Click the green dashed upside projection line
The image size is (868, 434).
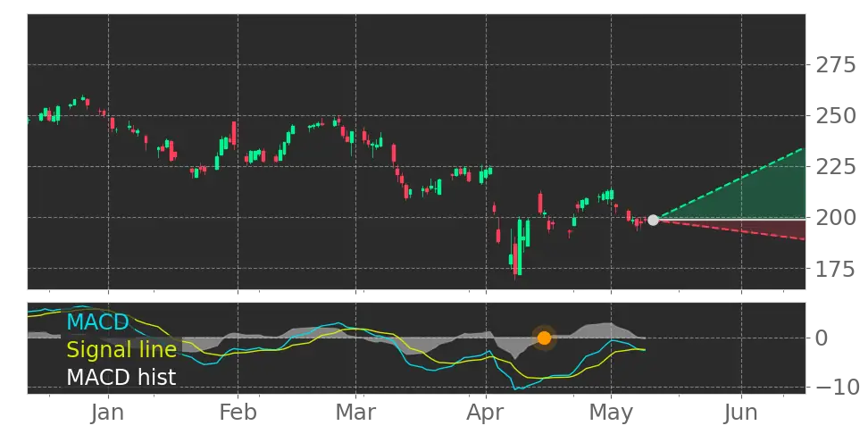tap(730, 183)
